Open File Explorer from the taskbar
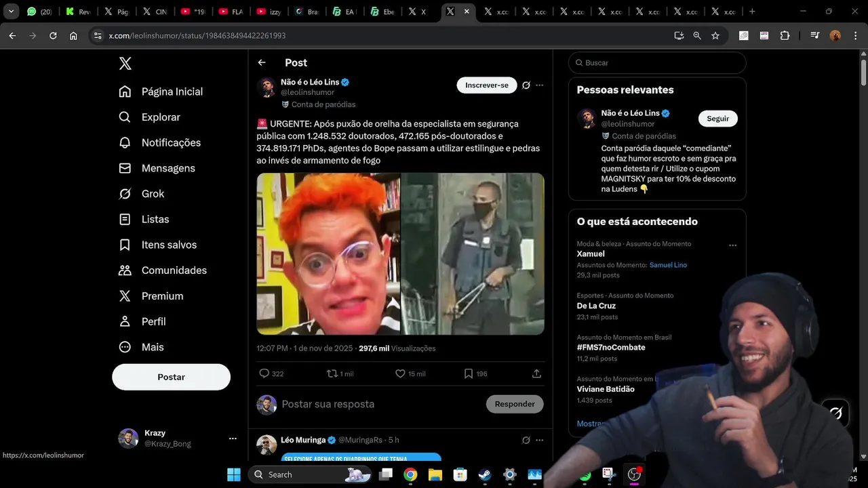This screenshot has height=488, width=868. pos(435,474)
